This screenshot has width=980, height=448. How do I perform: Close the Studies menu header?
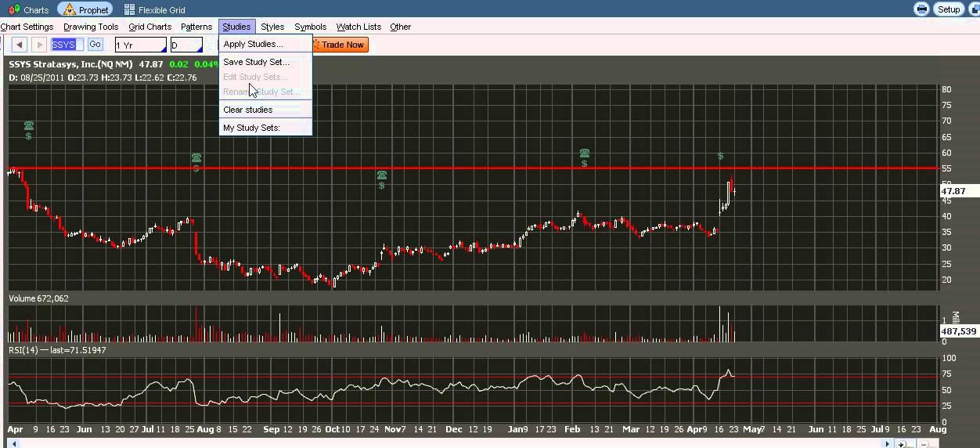tap(236, 27)
